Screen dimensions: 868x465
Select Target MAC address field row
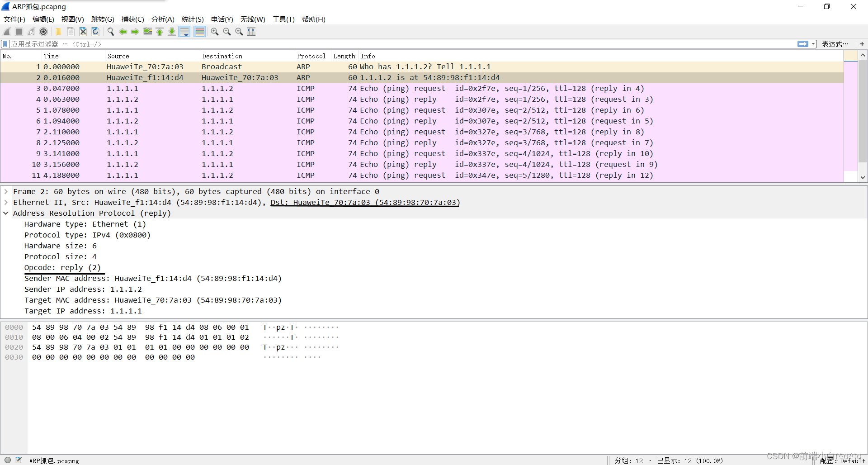[153, 300]
